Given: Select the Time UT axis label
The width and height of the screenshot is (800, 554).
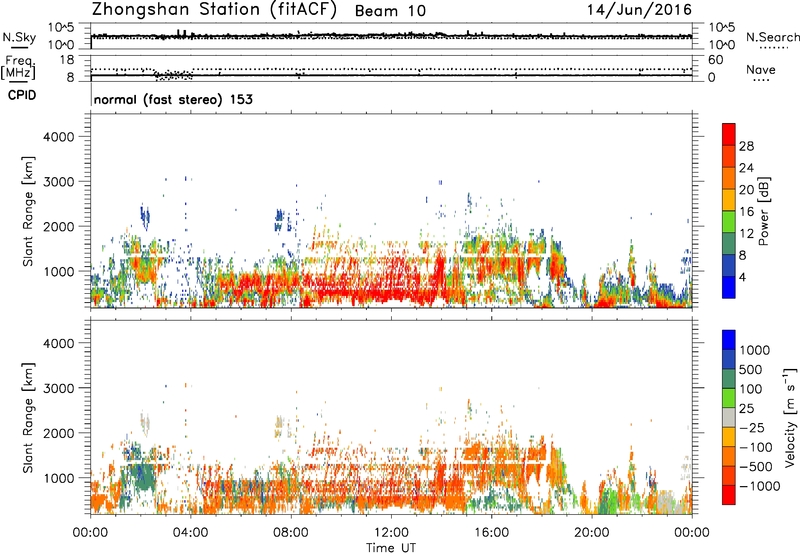Looking at the screenshot, I should [391, 548].
